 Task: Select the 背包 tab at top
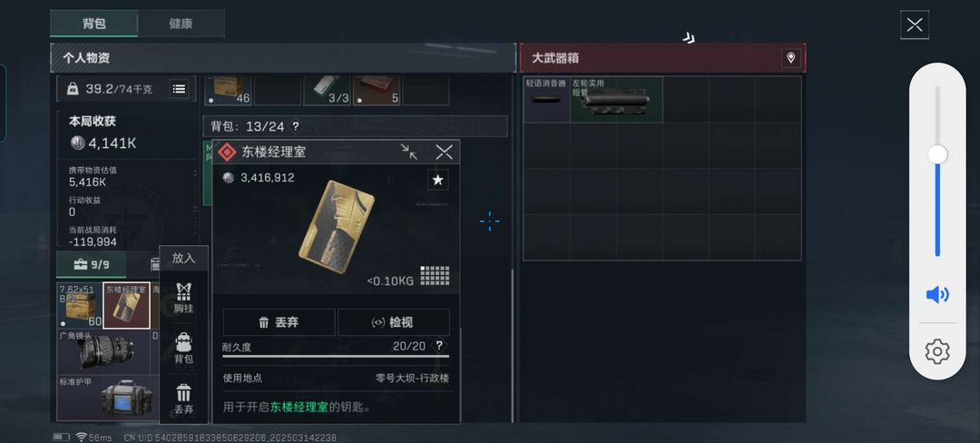pyautogui.click(x=93, y=24)
